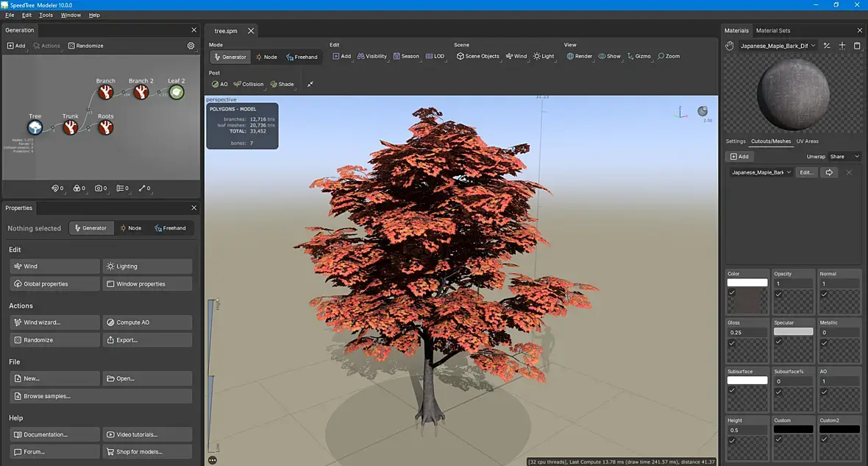This screenshot has height=466, width=868.
Task: Open the Unwrap Share dropdown
Action: [844, 156]
